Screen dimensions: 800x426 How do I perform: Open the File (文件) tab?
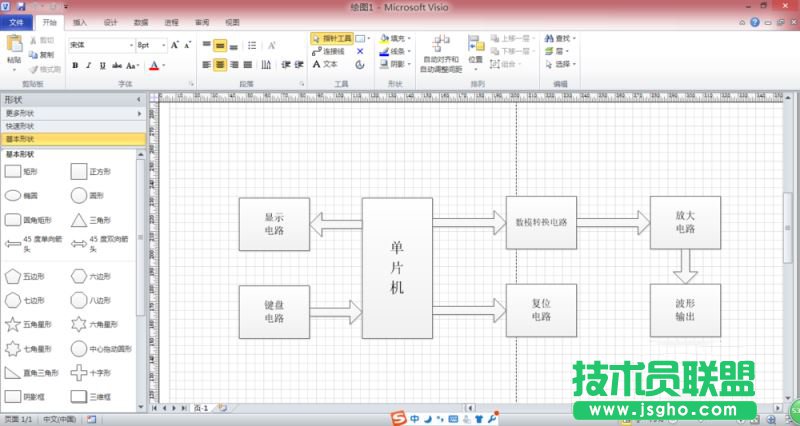click(16, 22)
